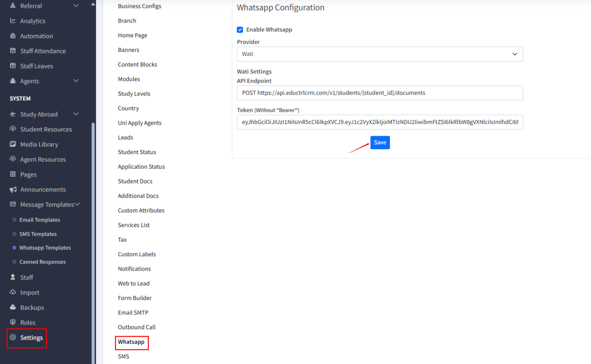Image resolution: width=591 pixels, height=364 pixels.
Task: Open the Email SMTP settings section
Action: (x=133, y=313)
